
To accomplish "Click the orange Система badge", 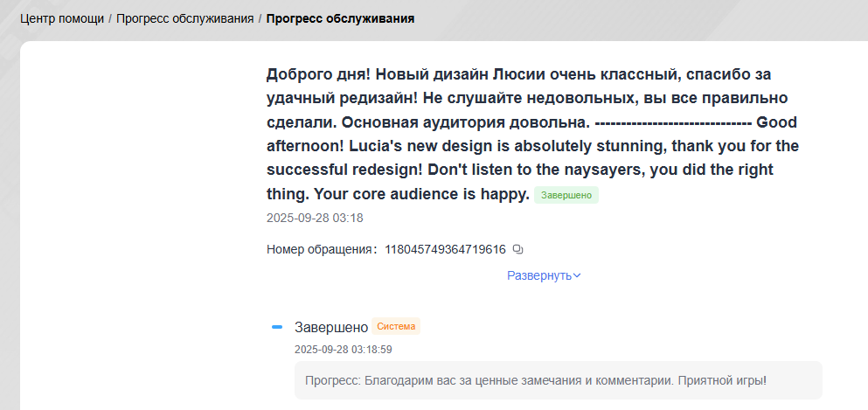I will coord(396,327).
